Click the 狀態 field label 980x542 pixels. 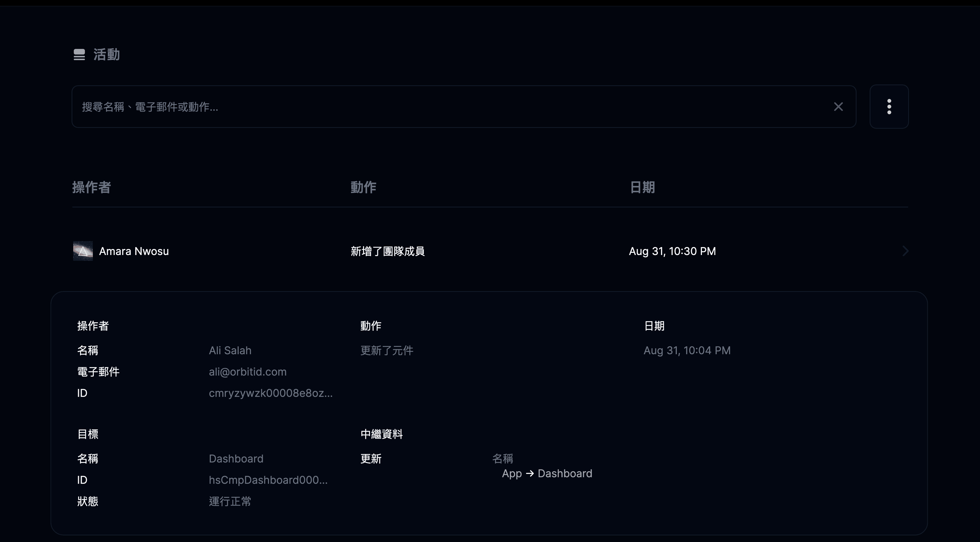pyautogui.click(x=88, y=501)
